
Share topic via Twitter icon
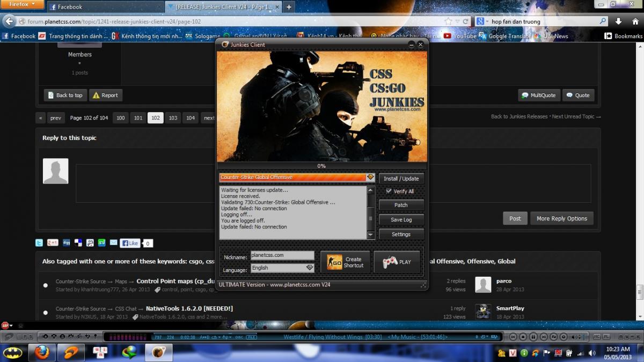point(39,243)
